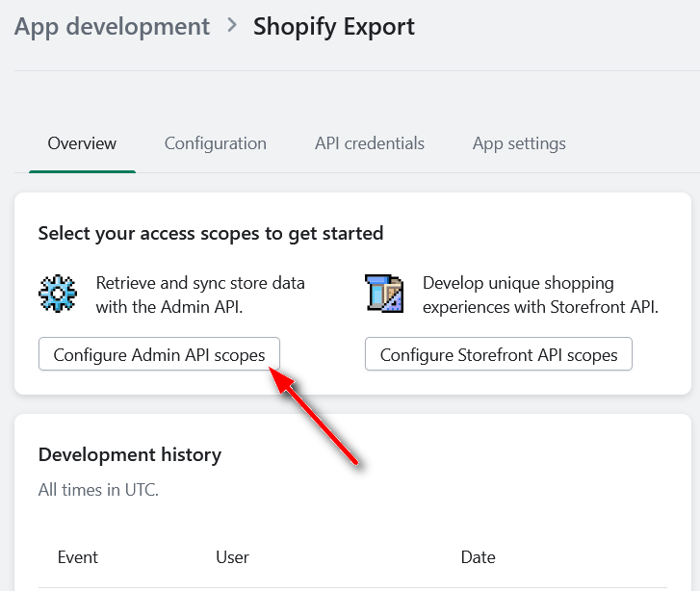
Task: Click 'All times in UTC.' note
Action: tap(98, 490)
